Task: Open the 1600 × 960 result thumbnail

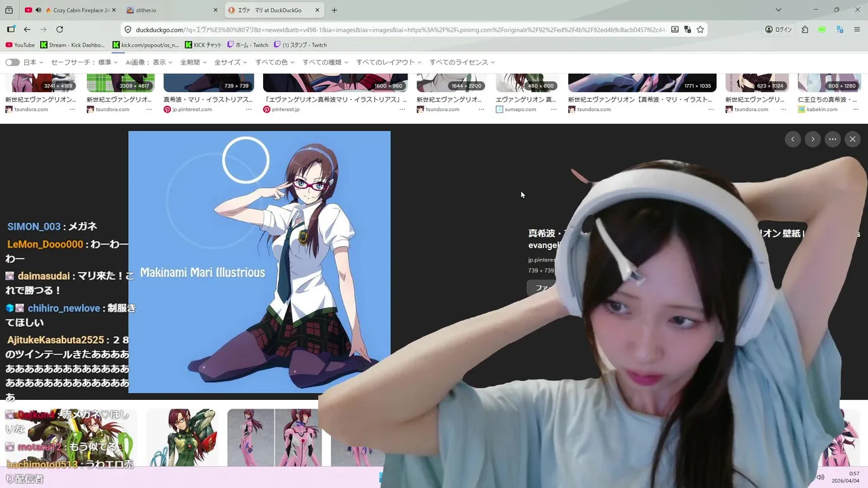Action: point(335,83)
